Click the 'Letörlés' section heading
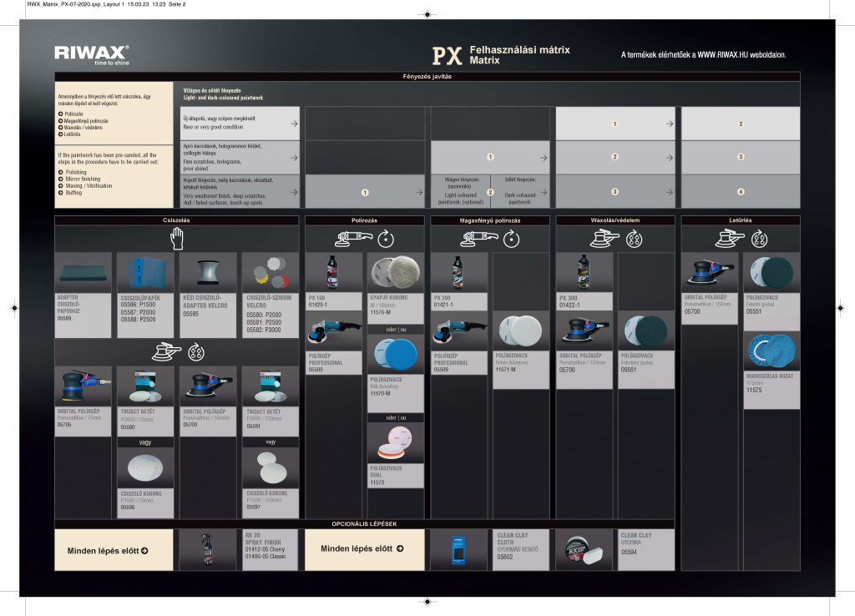This screenshot has width=855, height=616. [741, 220]
